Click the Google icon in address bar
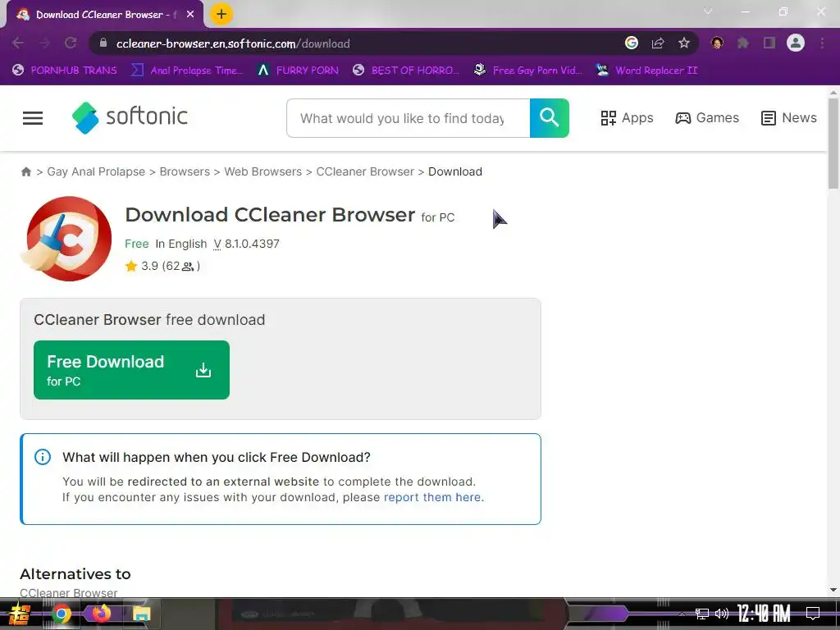The image size is (840, 630). click(632, 43)
